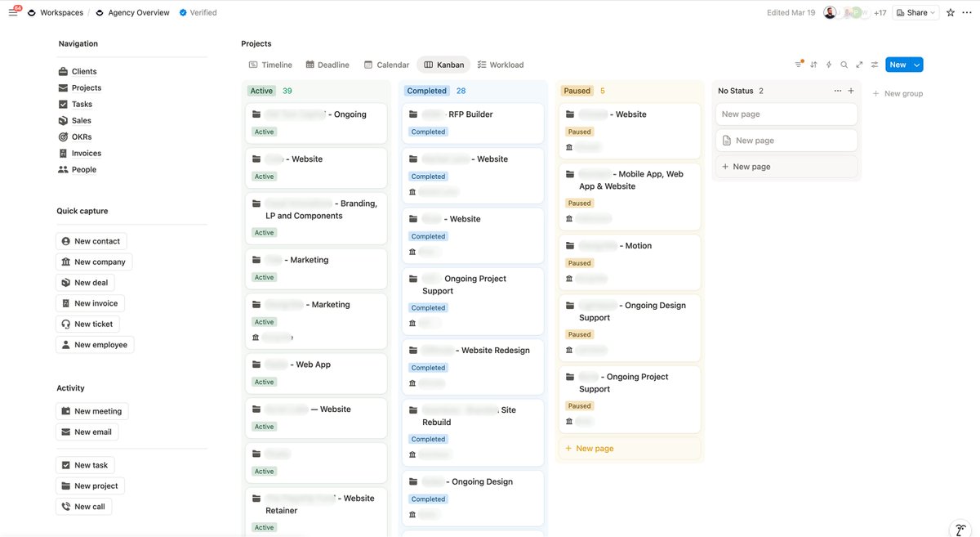
Task: Click the New deal button
Action: (x=85, y=283)
